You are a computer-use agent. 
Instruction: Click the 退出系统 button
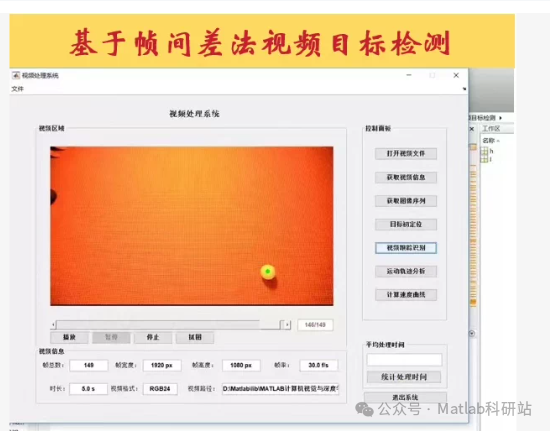[405, 397]
